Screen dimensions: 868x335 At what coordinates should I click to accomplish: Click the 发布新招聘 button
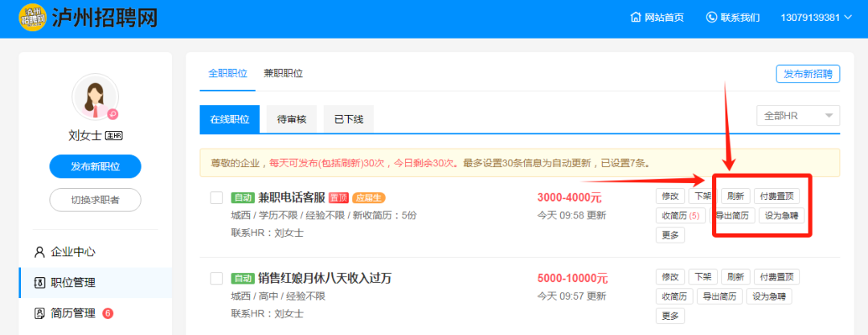[x=809, y=74]
